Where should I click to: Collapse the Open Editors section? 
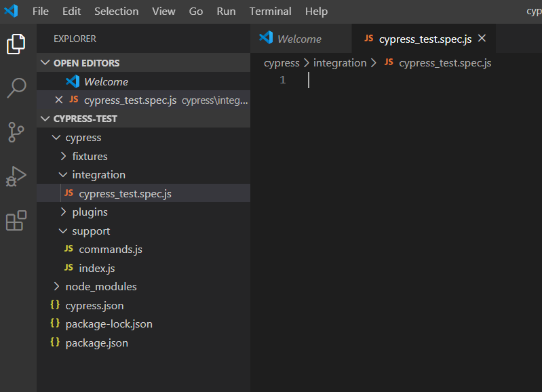click(45, 62)
